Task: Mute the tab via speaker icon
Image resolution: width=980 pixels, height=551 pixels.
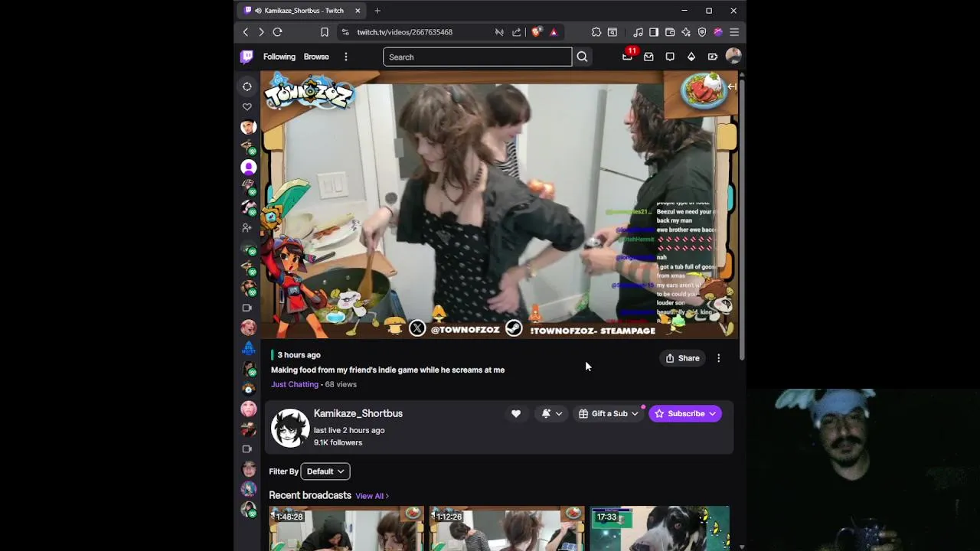Action: [x=259, y=11]
